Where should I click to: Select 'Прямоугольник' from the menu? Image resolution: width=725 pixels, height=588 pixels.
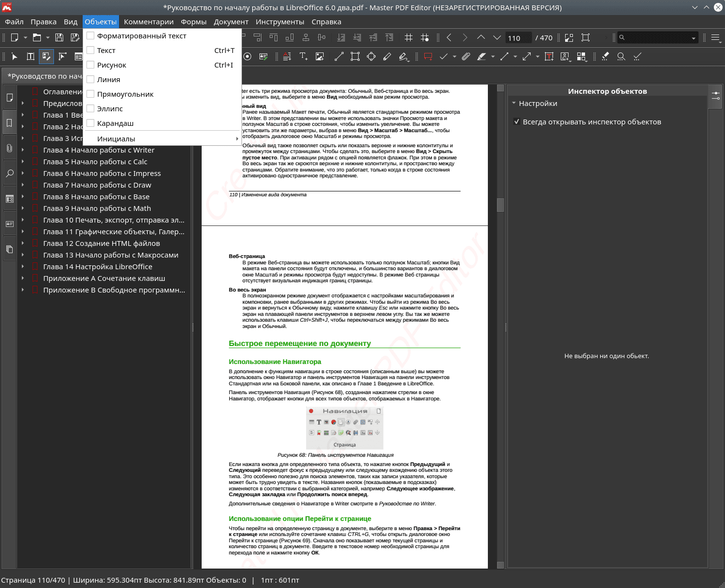pyautogui.click(x=162, y=94)
